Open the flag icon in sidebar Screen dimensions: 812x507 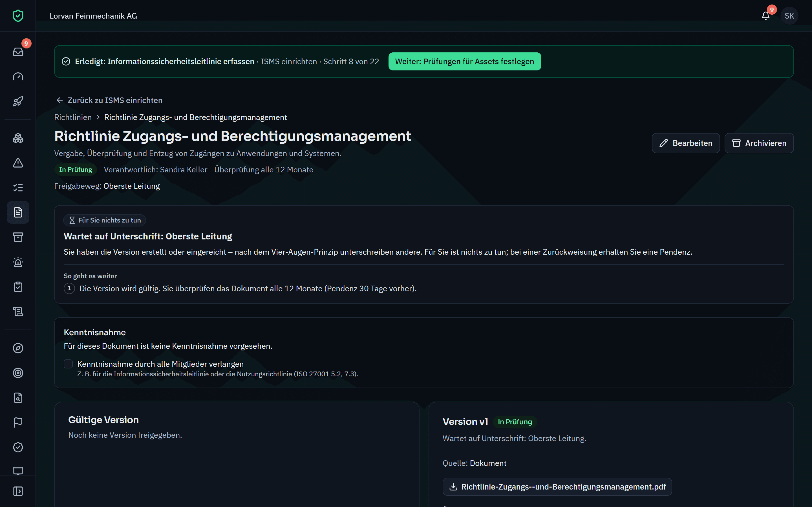click(18, 422)
